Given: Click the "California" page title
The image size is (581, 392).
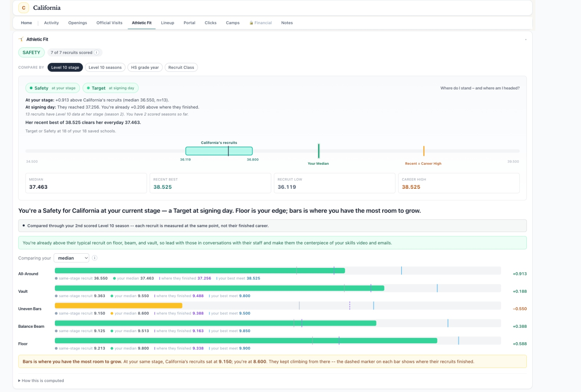Looking at the screenshot, I should pyautogui.click(x=47, y=8).
